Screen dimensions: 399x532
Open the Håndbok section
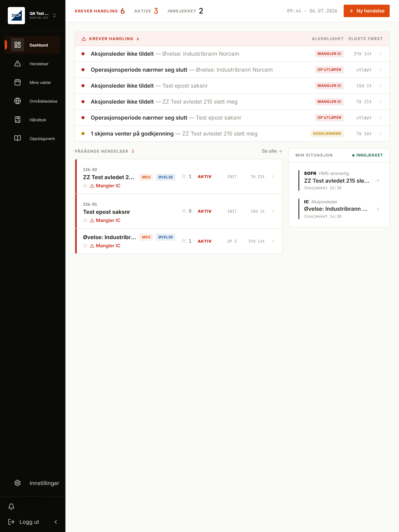(x=33, y=120)
